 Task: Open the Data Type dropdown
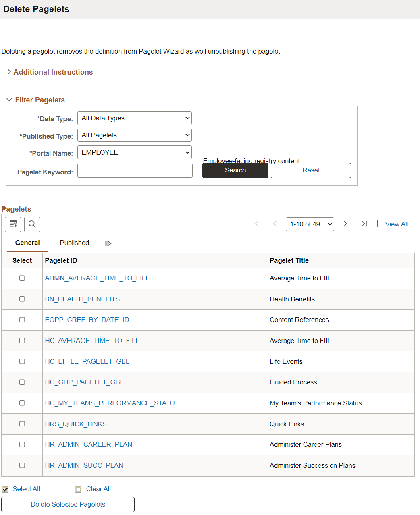[134, 118]
